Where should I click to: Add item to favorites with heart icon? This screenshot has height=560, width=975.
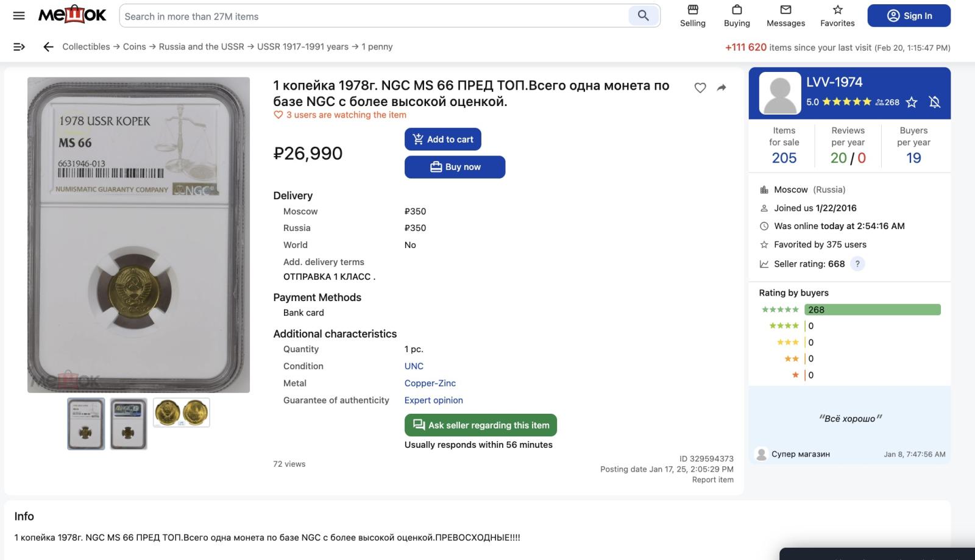point(700,88)
